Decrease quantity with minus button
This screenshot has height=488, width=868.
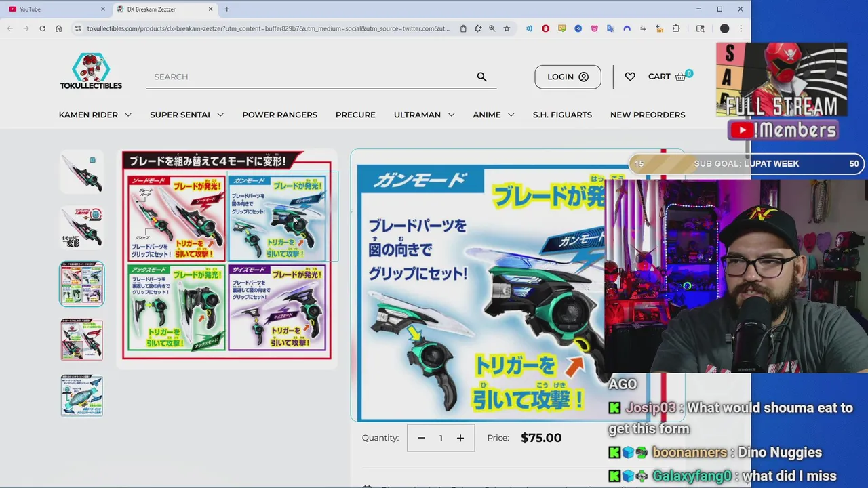(x=421, y=438)
